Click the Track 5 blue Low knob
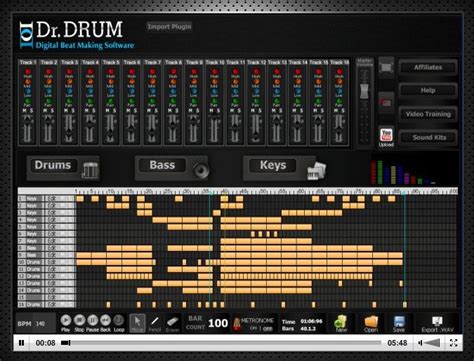Screen dimensions: 474x361 (111, 91)
